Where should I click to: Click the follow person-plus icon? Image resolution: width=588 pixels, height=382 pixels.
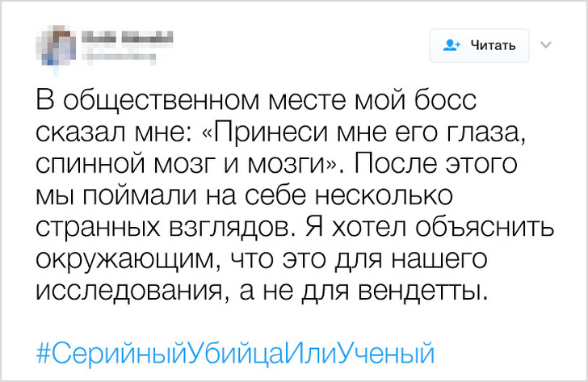pyautogui.click(x=452, y=46)
